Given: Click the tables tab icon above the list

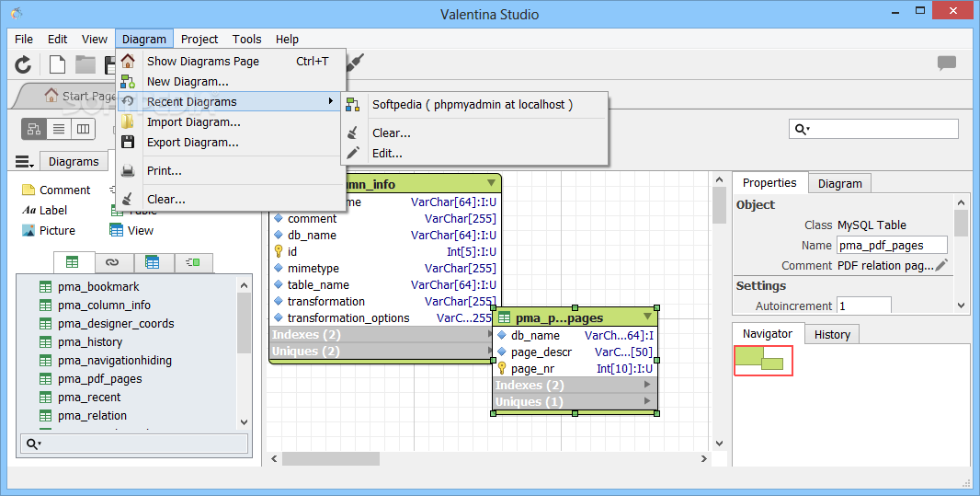Looking at the screenshot, I should point(74,262).
